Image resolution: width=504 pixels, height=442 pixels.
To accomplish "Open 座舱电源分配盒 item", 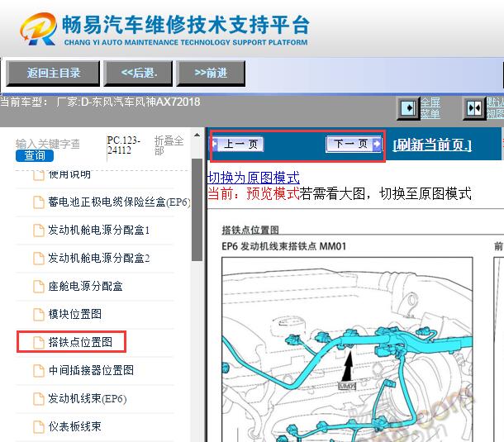I will click(85, 286).
